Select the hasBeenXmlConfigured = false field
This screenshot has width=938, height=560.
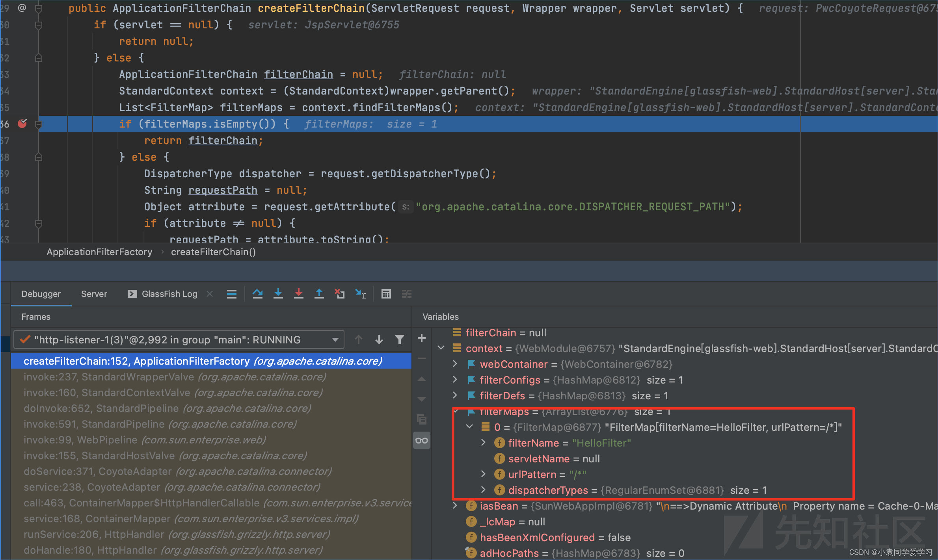coord(555,537)
